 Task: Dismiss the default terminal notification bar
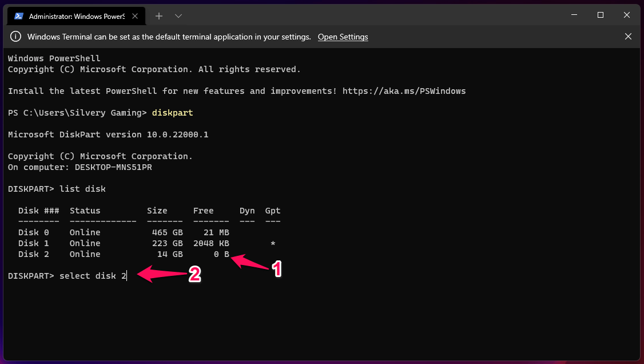628,37
